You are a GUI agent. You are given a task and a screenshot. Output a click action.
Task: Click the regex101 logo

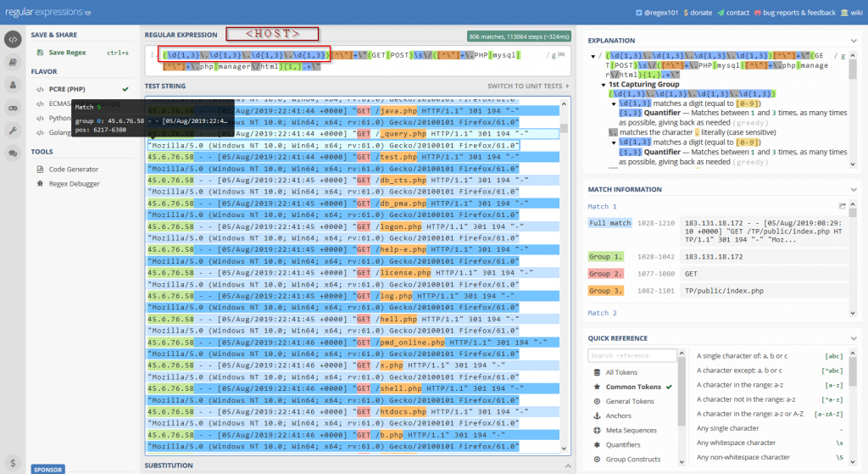coord(47,12)
